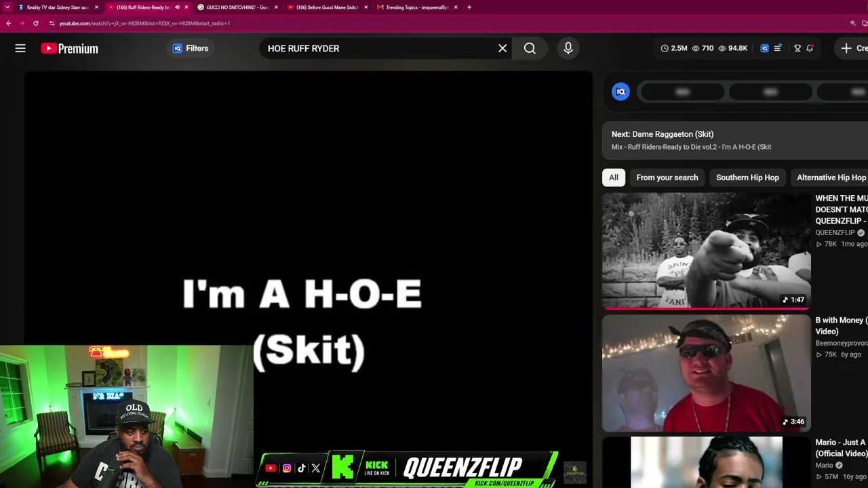Screen dimensions: 868x488
Task: Open the trophy achievements icon
Action: [797, 48]
